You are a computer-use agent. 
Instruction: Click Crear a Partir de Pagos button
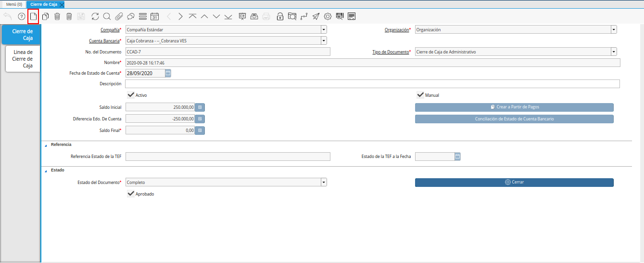514,107
